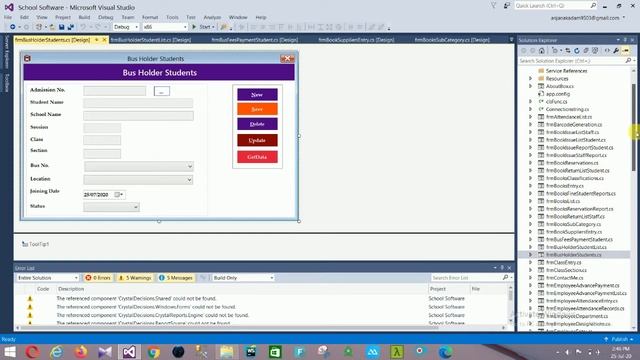Image resolution: width=640 pixels, height=360 pixels.
Task: Click Sync with Active Document icon
Action: [x=568, y=51]
